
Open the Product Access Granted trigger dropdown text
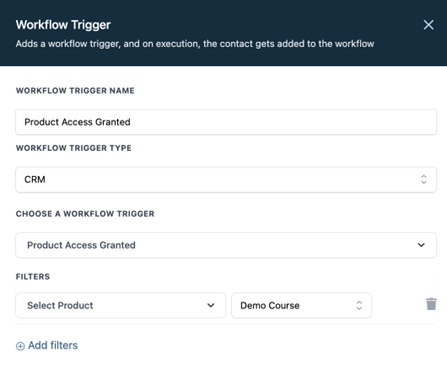click(x=81, y=245)
